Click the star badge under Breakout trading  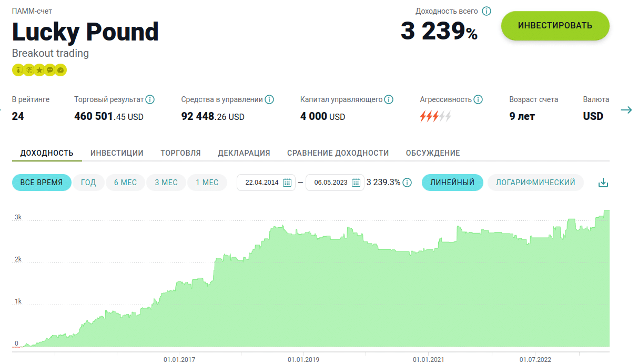coord(39,70)
